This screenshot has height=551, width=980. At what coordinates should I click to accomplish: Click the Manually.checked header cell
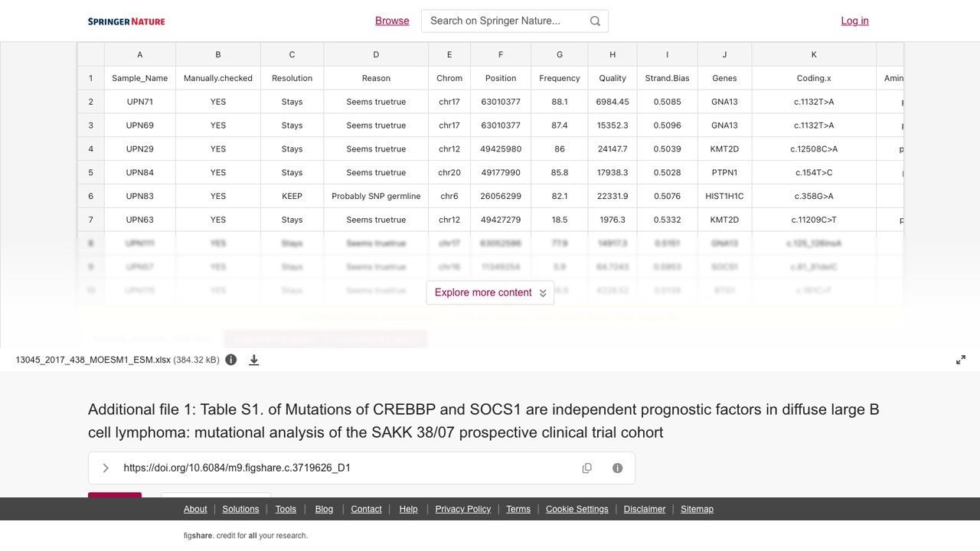[218, 78]
